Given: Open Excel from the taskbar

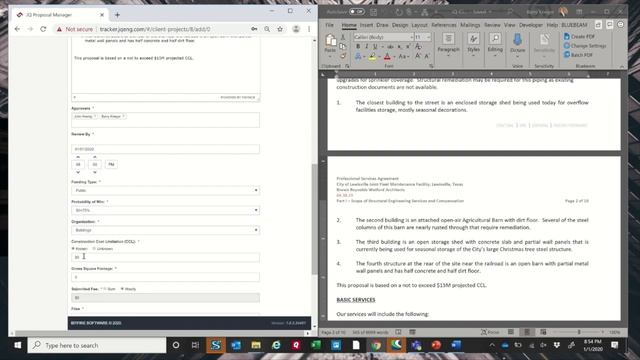Looking at the screenshot, I should click(x=316, y=345).
